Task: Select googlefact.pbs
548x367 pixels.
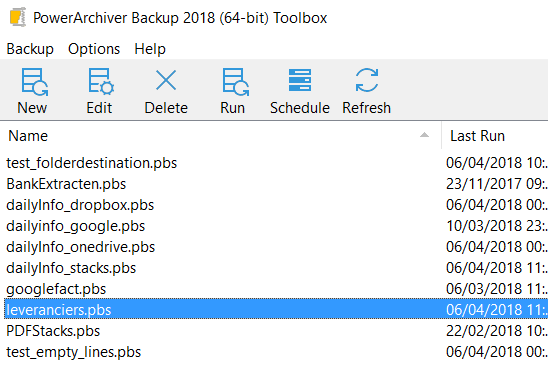Action: (x=56, y=289)
